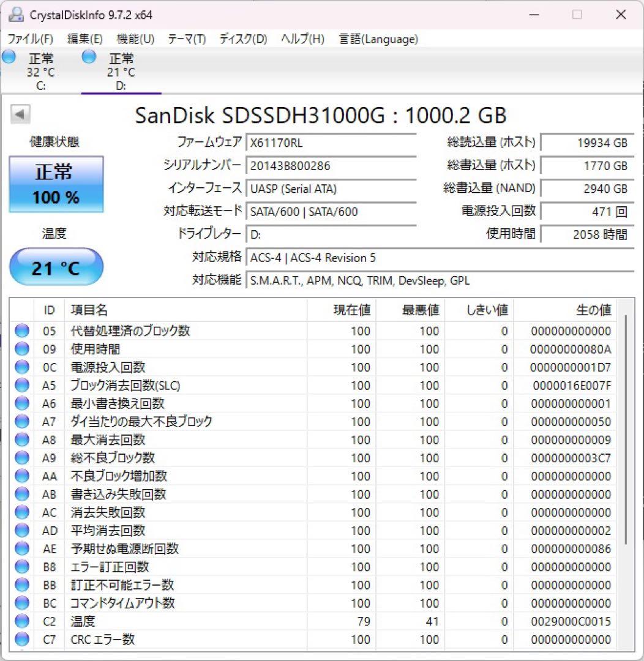Click the 21 °C temperature display
Image resolution: width=644 pixels, height=661 pixels.
click(x=56, y=267)
